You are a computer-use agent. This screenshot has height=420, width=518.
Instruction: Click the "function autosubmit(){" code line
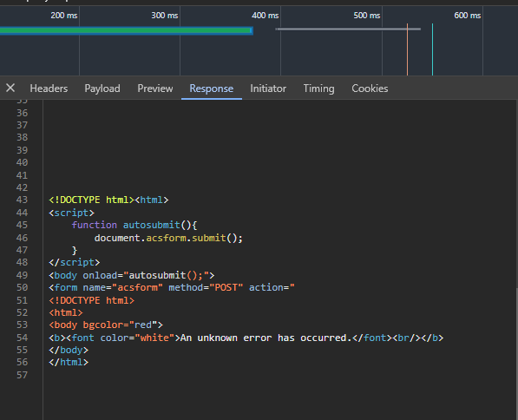click(134, 225)
